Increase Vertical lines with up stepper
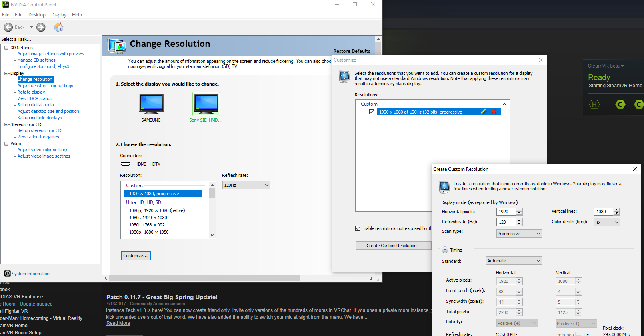 click(617, 210)
